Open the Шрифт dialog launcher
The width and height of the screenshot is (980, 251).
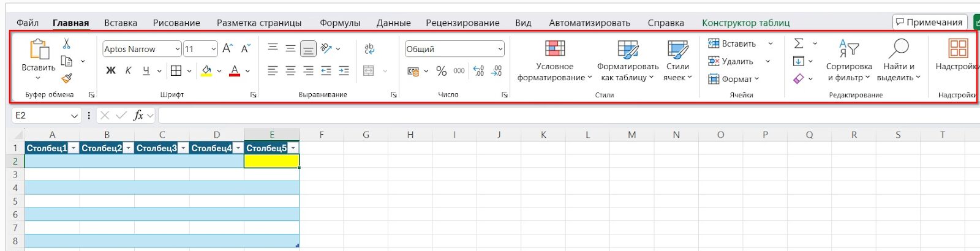[x=253, y=95]
